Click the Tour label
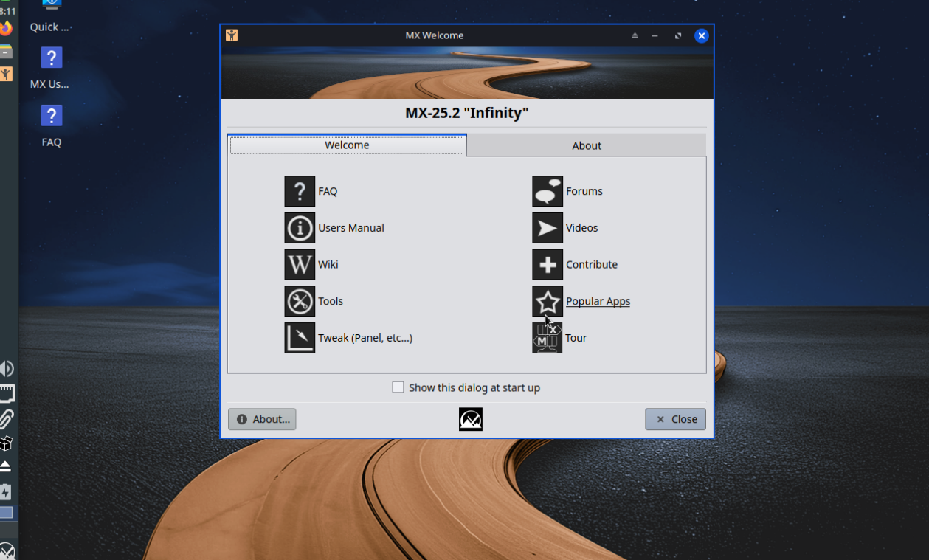929x560 pixels. click(576, 338)
